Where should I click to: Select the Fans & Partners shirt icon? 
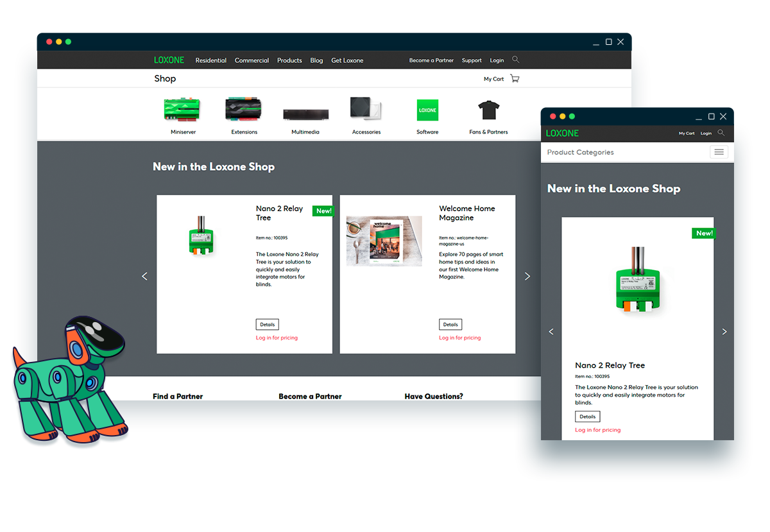pos(488,110)
